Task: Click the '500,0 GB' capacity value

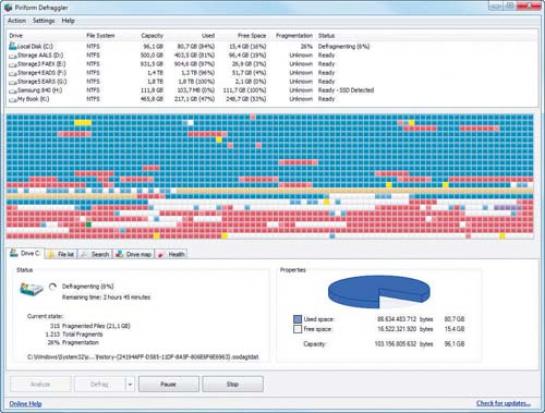Action: coord(152,55)
